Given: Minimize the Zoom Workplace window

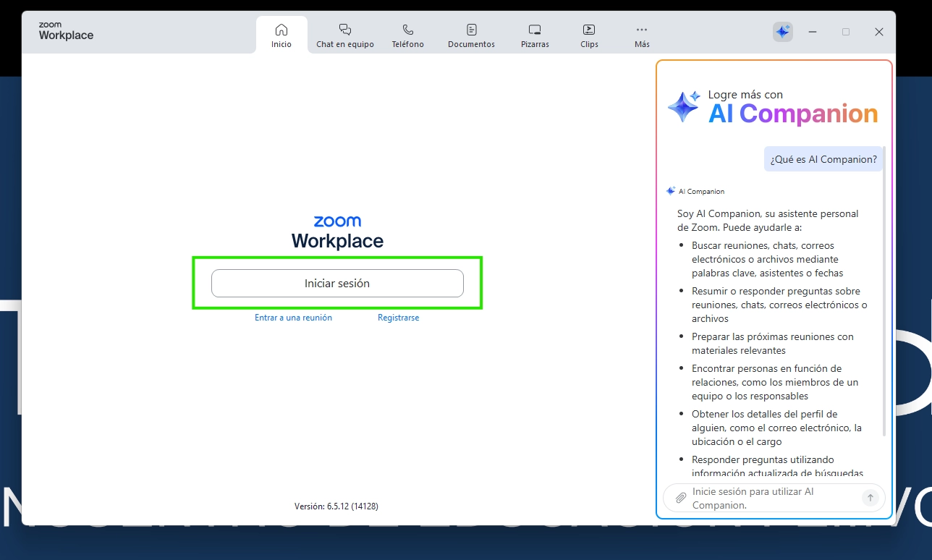Looking at the screenshot, I should pyautogui.click(x=813, y=32).
